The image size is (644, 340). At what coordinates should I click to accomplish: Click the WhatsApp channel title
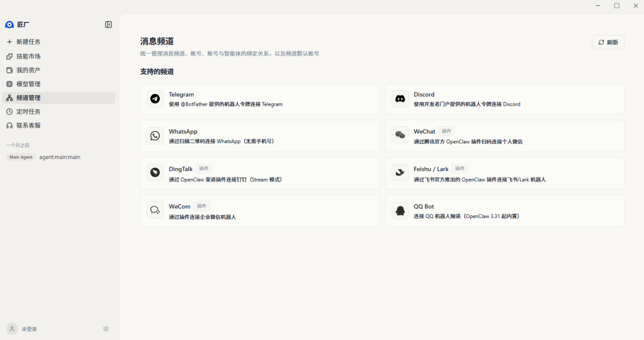coord(183,132)
